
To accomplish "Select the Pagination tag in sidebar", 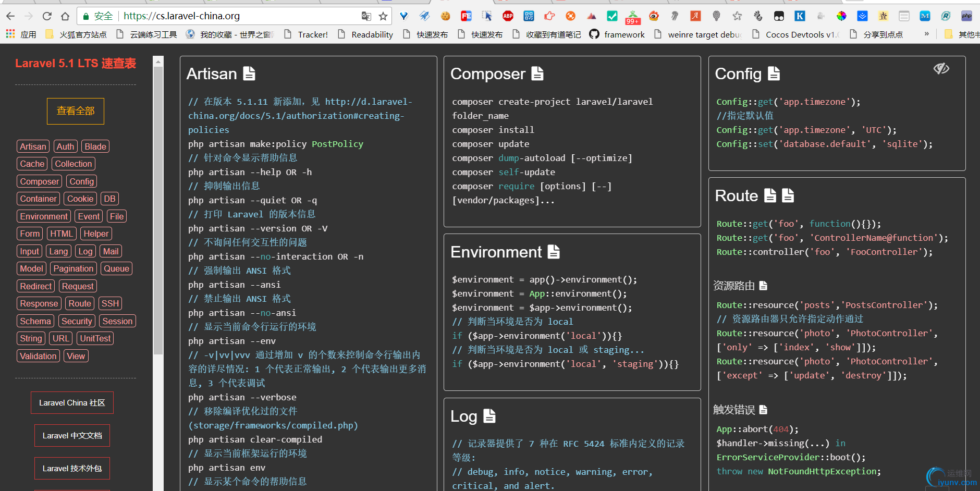I will [73, 268].
